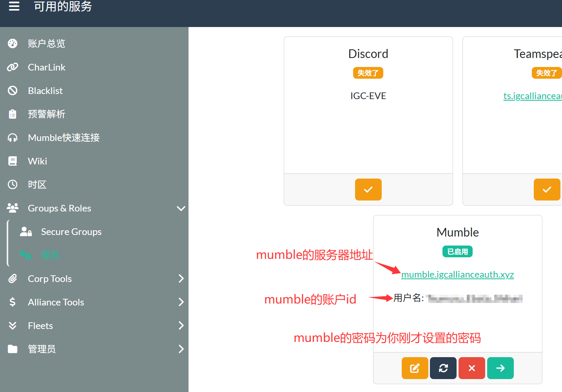The width and height of the screenshot is (562, 392).
Task: Click the orange edit icon on Mumble card
Action: pos(415,368)
